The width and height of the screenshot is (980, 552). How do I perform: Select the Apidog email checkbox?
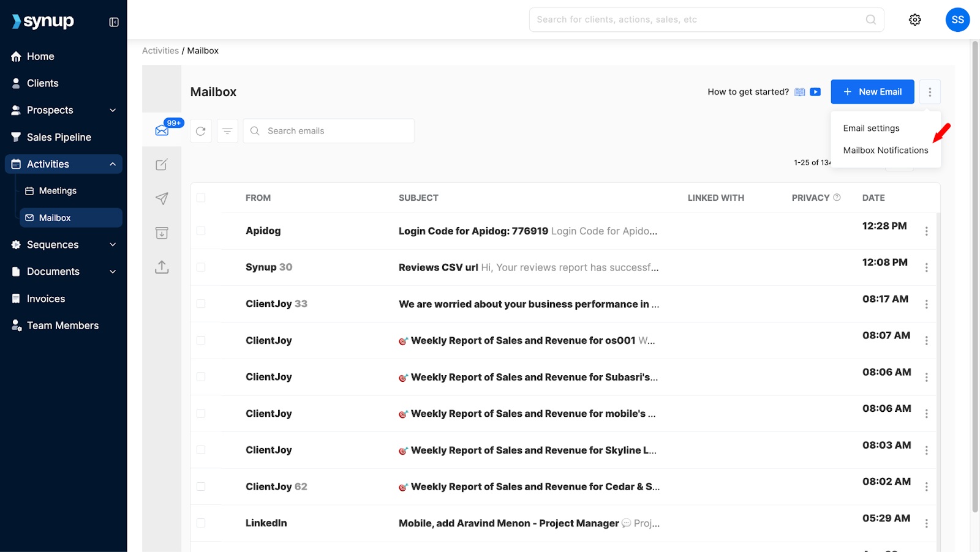201,231
